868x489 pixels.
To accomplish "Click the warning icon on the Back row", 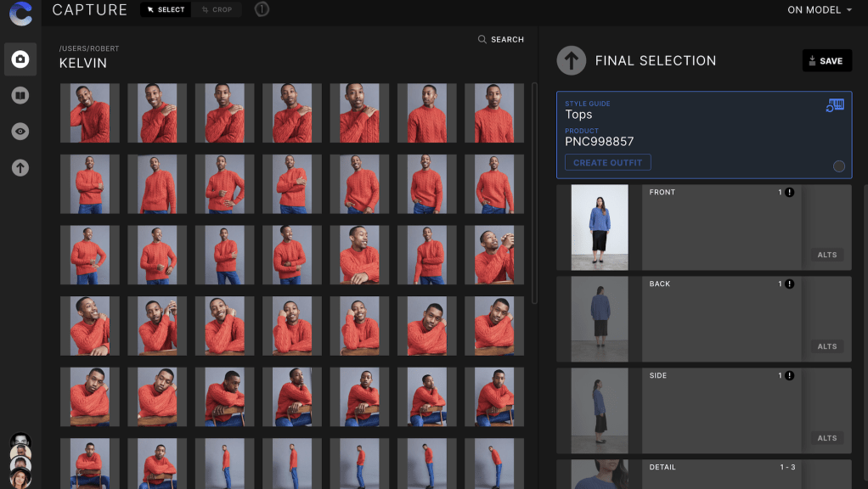I will click(789, 284).
